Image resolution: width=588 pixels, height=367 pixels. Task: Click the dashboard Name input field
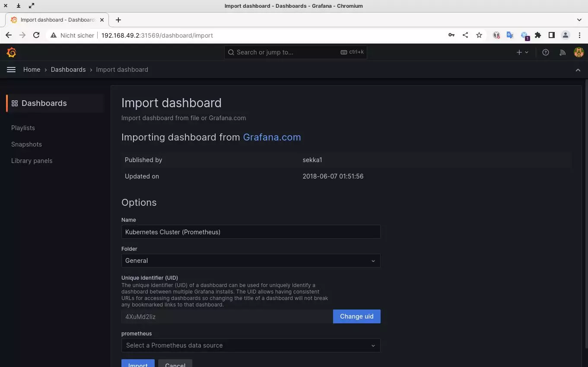pyautogui.click(x=251, y=232)
